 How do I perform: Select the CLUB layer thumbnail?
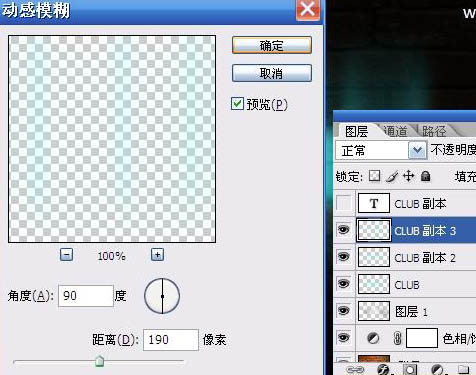click(x=374, y=284)
